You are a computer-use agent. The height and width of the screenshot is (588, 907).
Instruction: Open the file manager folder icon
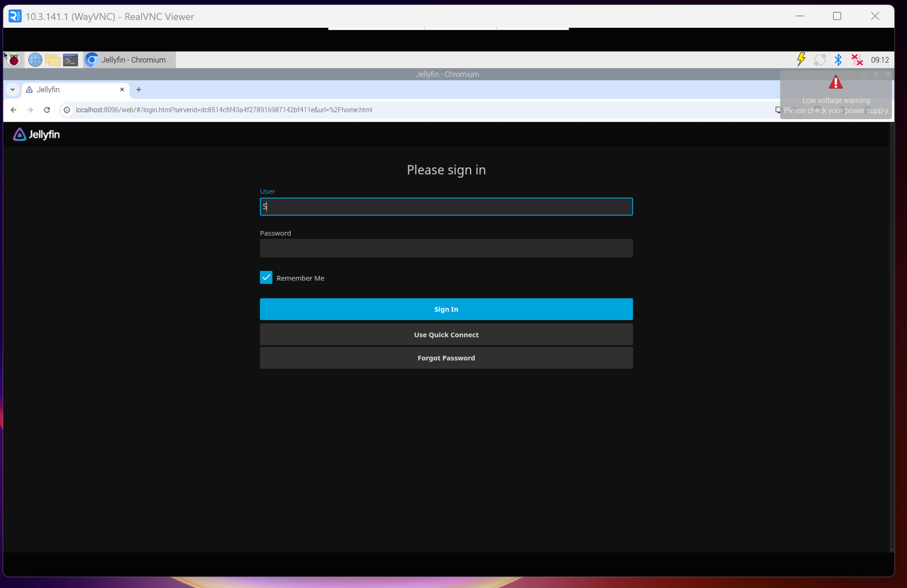[x=53, y=60]
